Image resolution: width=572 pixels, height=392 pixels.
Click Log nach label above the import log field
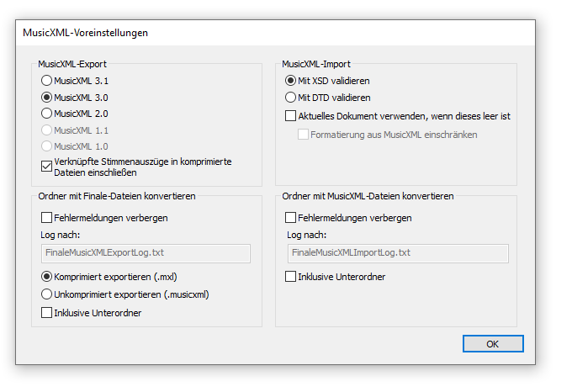pyautogui.click(x=307, y=235)
